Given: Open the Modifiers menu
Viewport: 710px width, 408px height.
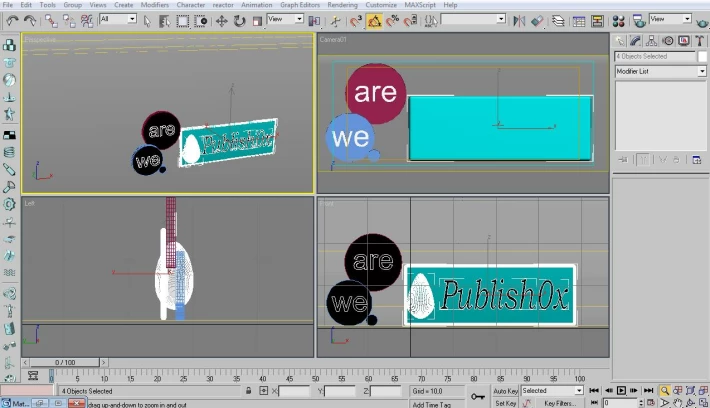Looking at the screenshot, I should tap(154, 5).
